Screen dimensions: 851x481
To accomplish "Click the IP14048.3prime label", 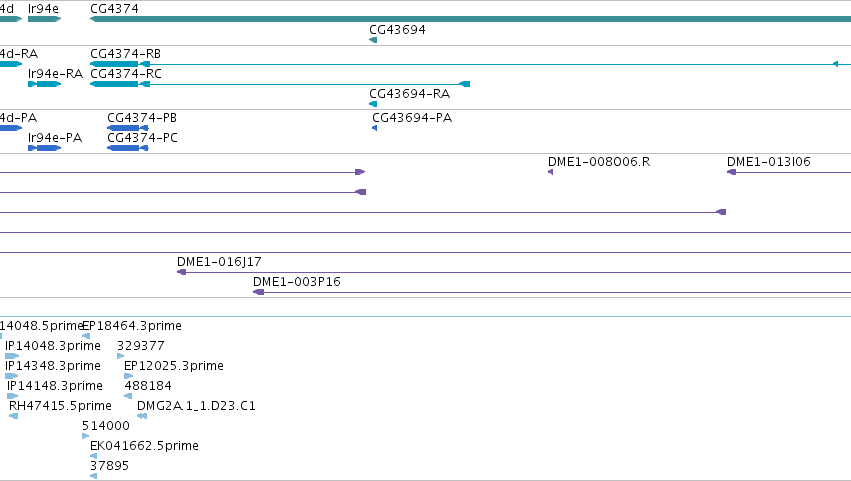I will click(53, 346).
